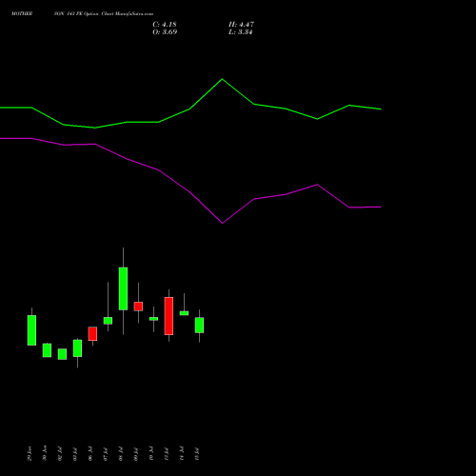Screen dimensions: 476x476
Task: Select the red candlestick above 09 Jul
Action: click(138, 307)
